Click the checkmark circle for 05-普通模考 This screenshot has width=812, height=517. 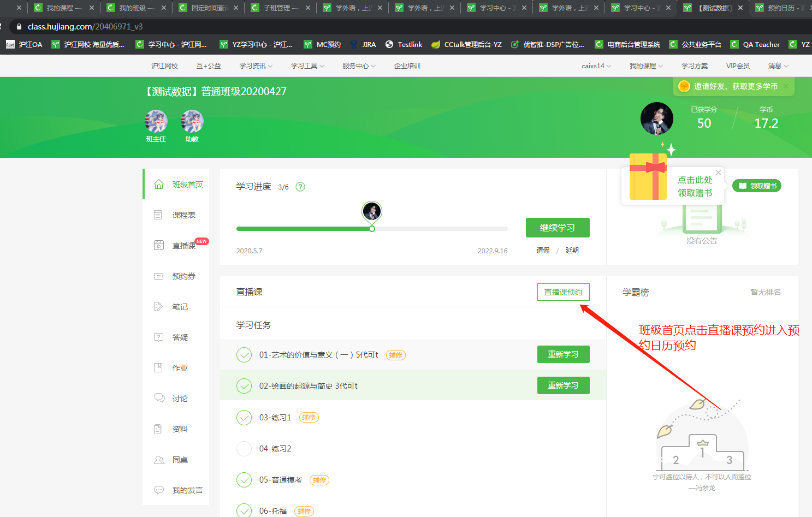click(x=244, y=480)
